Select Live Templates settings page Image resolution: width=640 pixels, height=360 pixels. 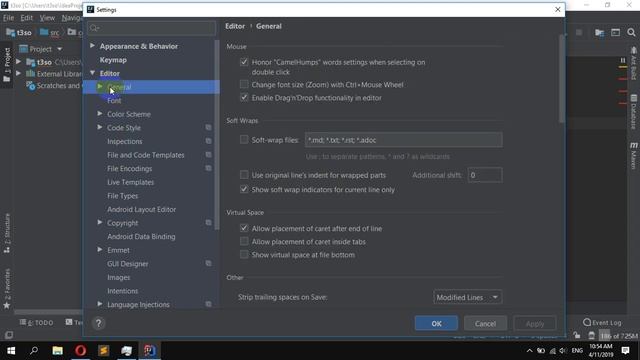pos(131,182)
